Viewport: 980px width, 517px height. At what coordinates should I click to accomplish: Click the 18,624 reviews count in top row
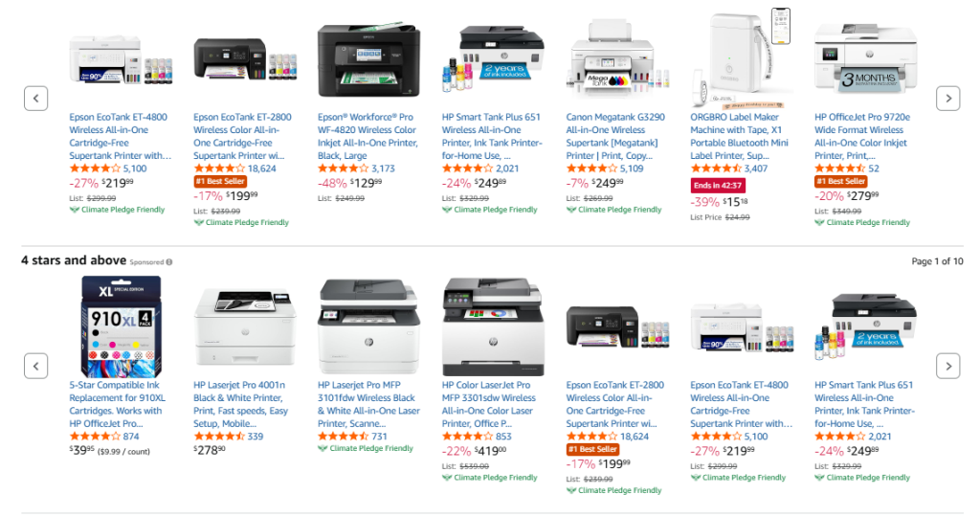(x=262, y=169)
